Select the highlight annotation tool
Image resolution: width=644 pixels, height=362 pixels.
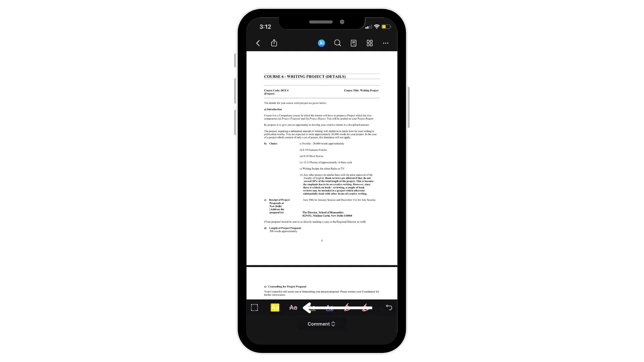click(x=274, y=307)
